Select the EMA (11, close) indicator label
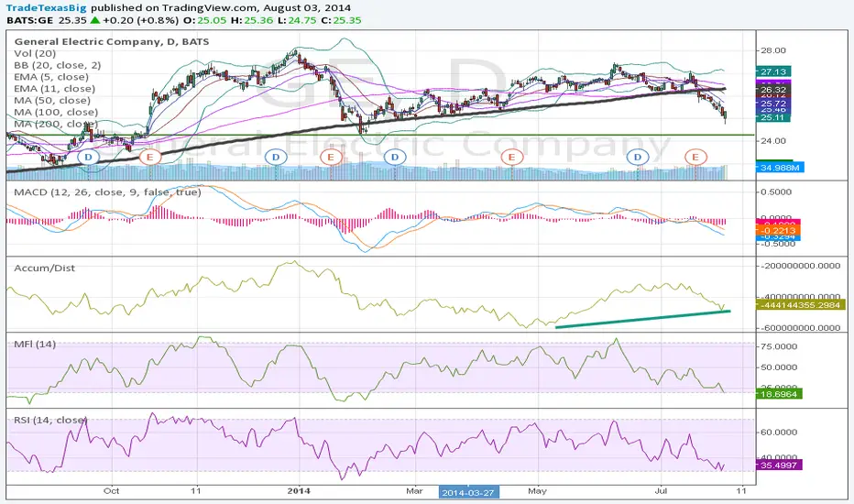The width and height of the screenshot is (854, 504). click(54, 88)
